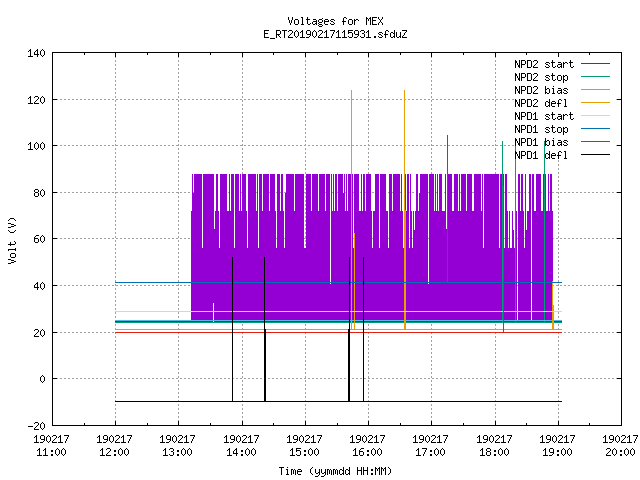Click the 'NPD1 defl' legend label

(x=541, y=156)
